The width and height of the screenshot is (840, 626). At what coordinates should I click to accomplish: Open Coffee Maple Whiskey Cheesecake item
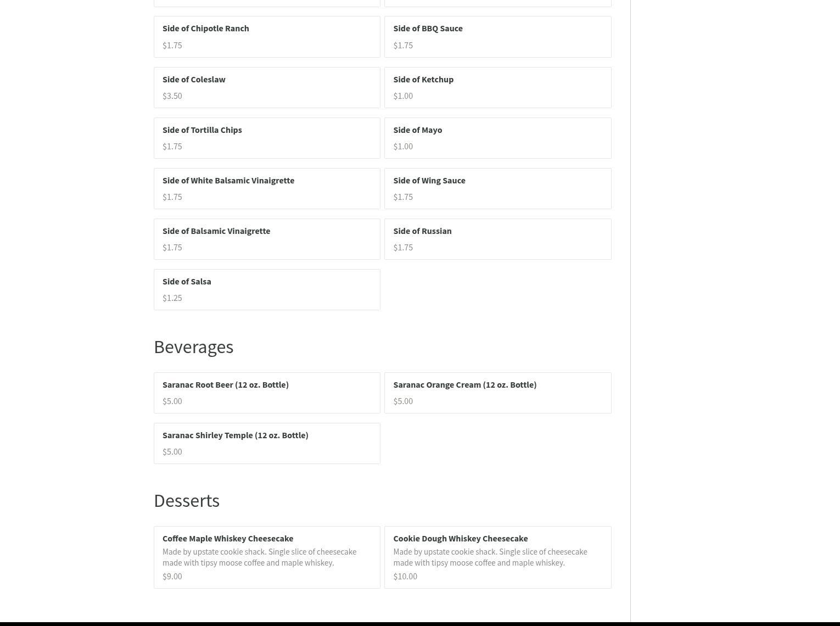(x=267, y=557)
